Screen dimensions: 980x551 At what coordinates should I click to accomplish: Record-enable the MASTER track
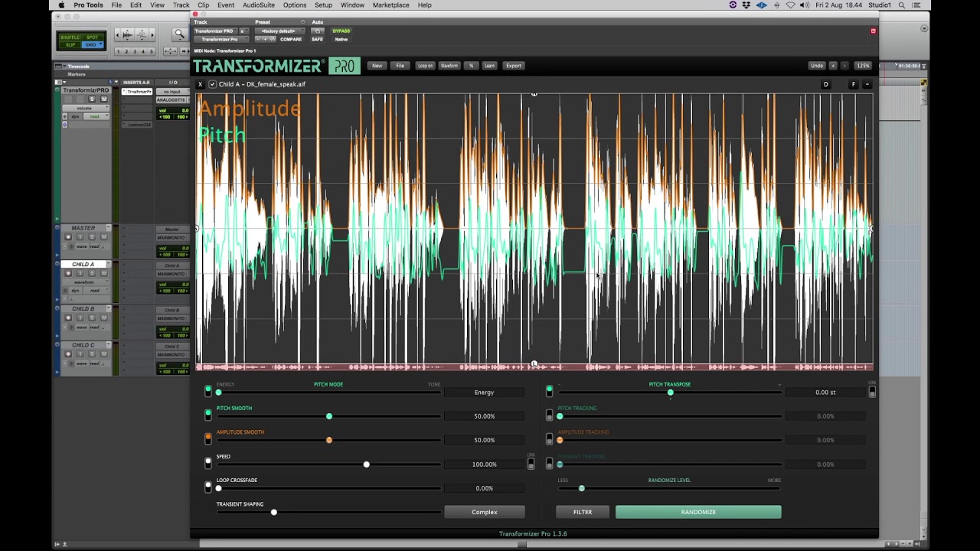coord(68,237)
